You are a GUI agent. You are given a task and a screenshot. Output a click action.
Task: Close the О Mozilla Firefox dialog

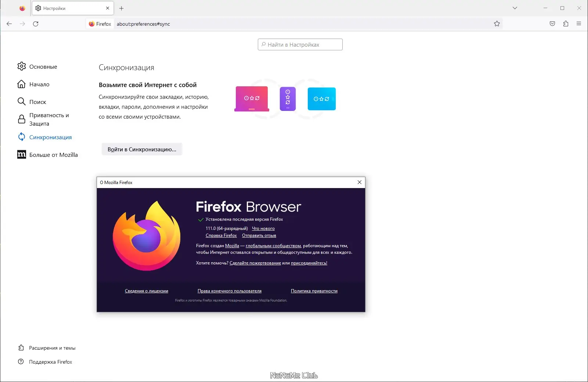[x=360, y=182]
